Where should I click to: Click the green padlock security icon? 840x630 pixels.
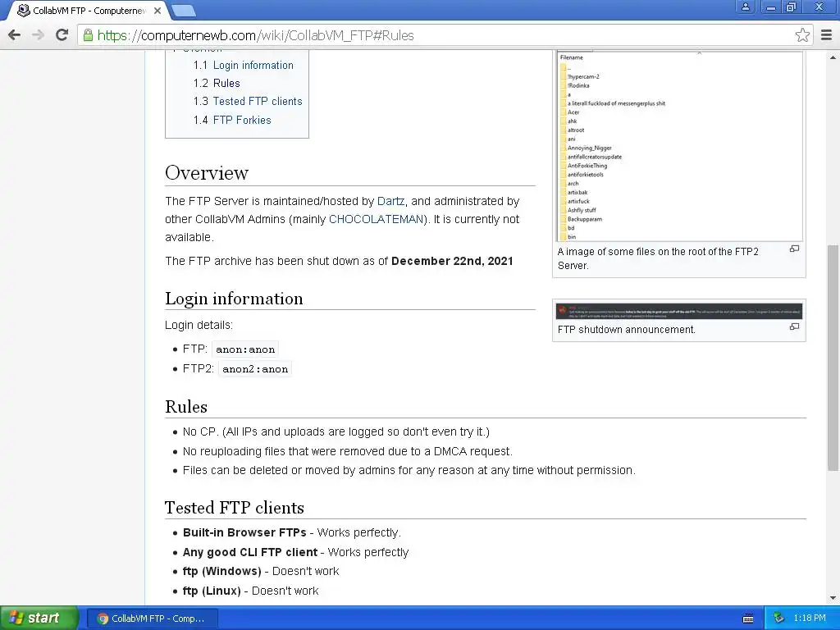tap(88, 35)
